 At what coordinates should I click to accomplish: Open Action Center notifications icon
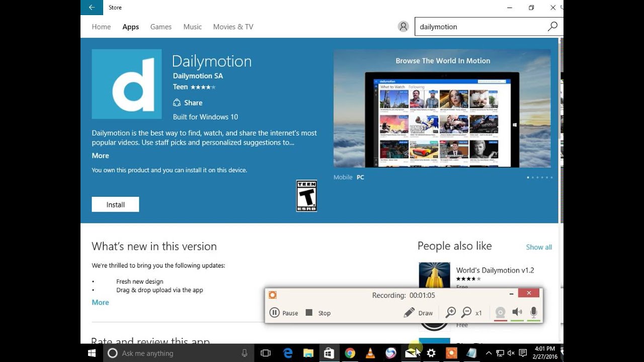pos(523,353)
